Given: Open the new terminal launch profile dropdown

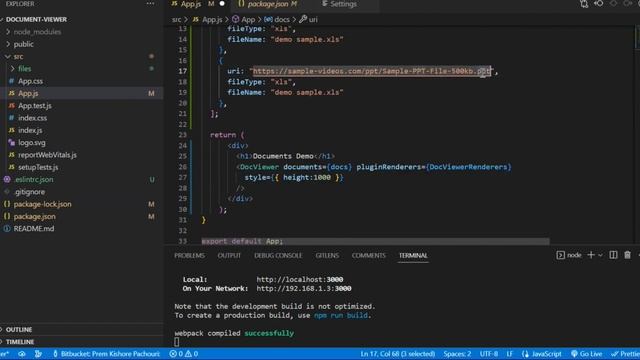Looking at the screenshot, I should [x=600, y=255].
